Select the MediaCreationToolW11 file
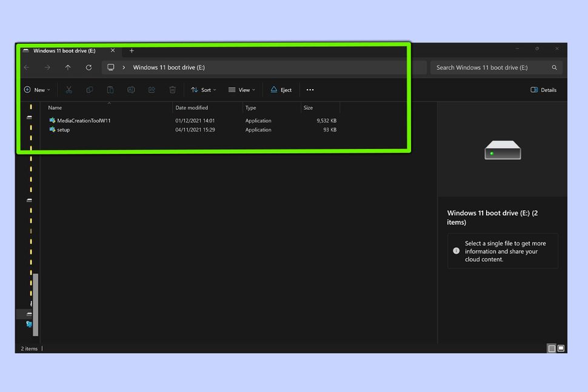Image resolution: width=588 pixels, height=392 pixels. tap(84, 121)
